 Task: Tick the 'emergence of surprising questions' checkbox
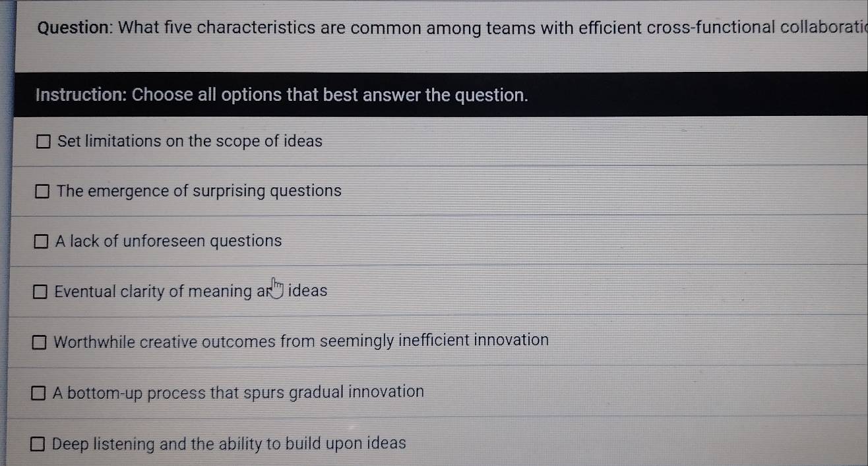tap(44, 192)
